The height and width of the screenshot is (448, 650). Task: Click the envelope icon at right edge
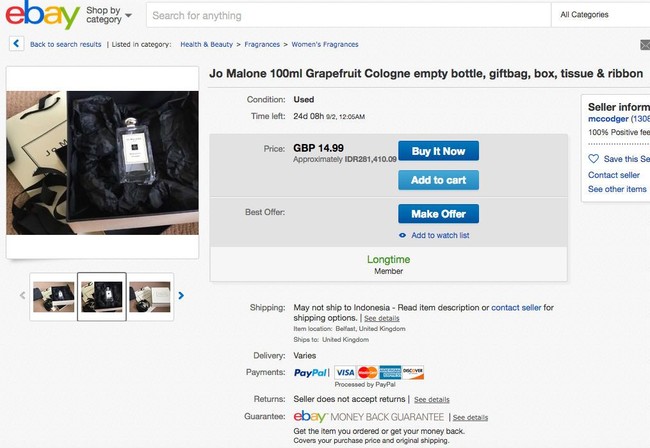[645, 44]
